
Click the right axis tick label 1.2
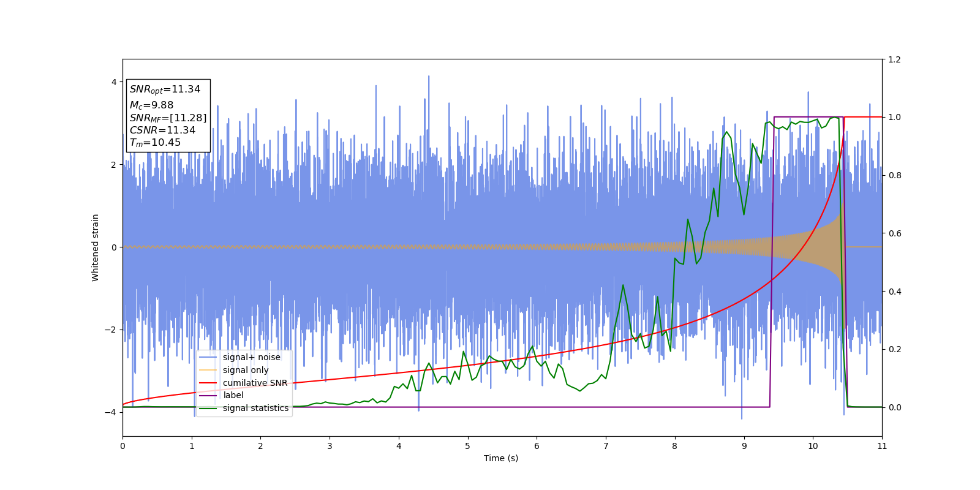point(894,59)
